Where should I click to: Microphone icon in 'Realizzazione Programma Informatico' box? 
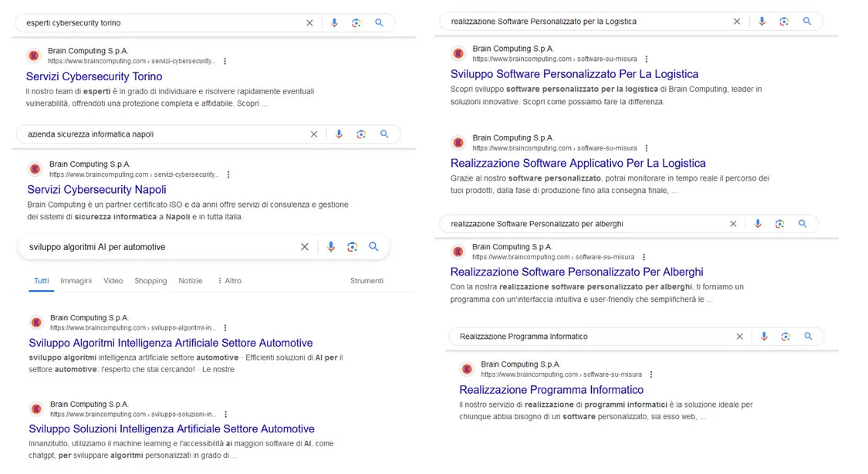point(764,337)
